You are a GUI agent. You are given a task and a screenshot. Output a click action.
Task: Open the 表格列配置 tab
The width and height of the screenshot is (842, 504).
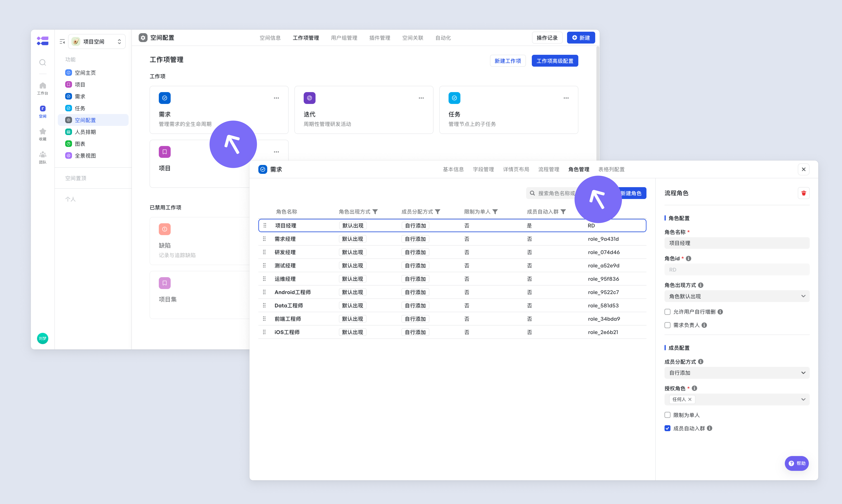pos(611,170)
